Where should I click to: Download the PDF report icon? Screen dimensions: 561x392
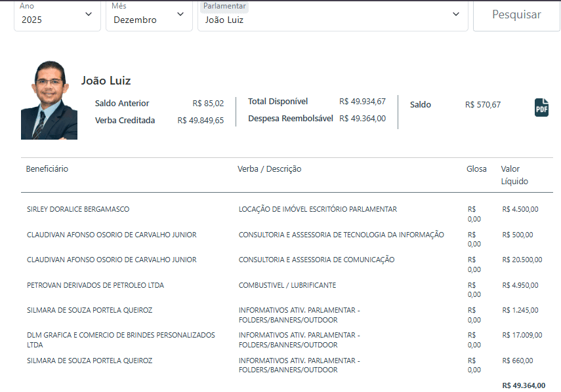click(x=541, y=108)
